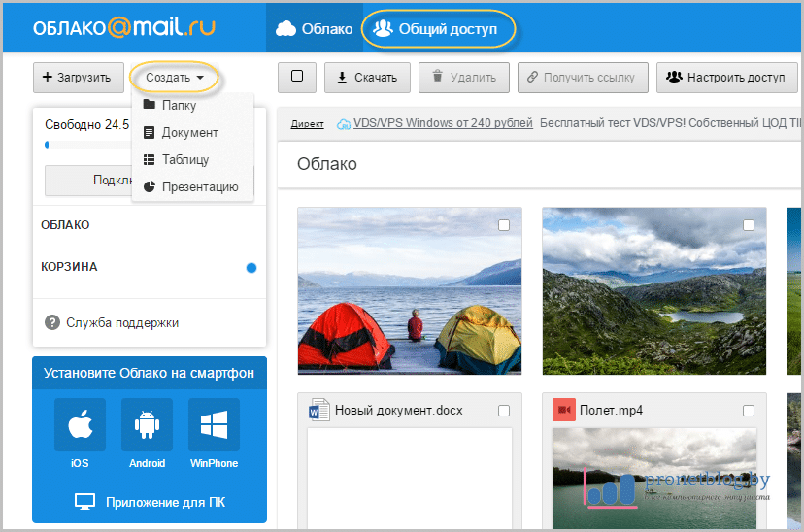Click the document icon beside Документ
The image size is (804, 532).
[x=150, y=132]
